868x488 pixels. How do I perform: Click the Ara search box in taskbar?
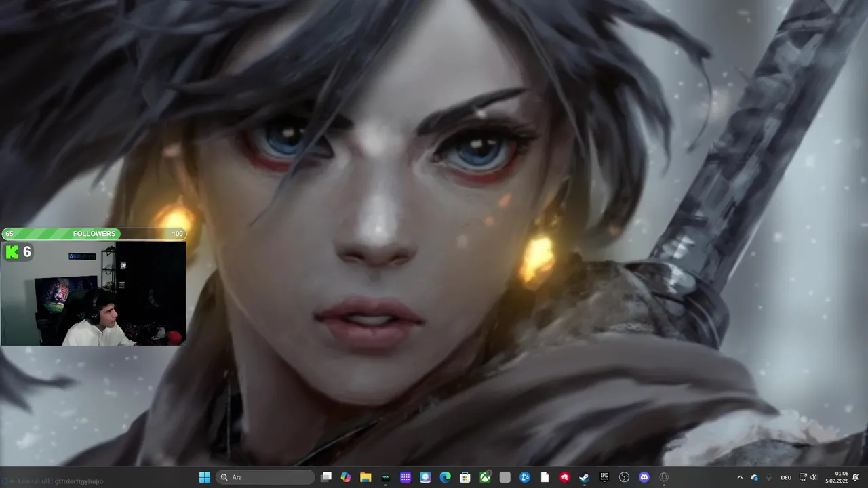[266, 477]
